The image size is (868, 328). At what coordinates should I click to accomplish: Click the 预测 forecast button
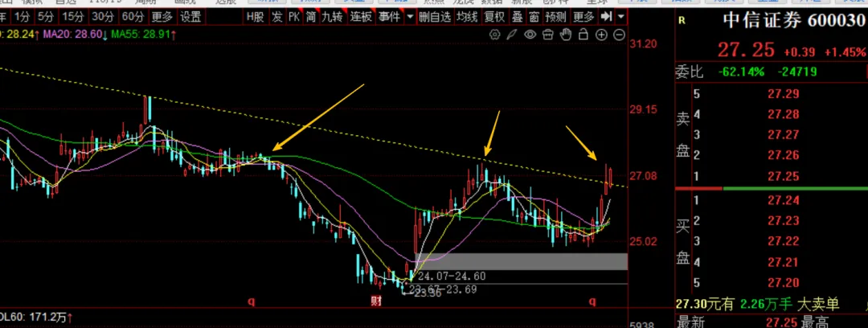tap(556, 17)
